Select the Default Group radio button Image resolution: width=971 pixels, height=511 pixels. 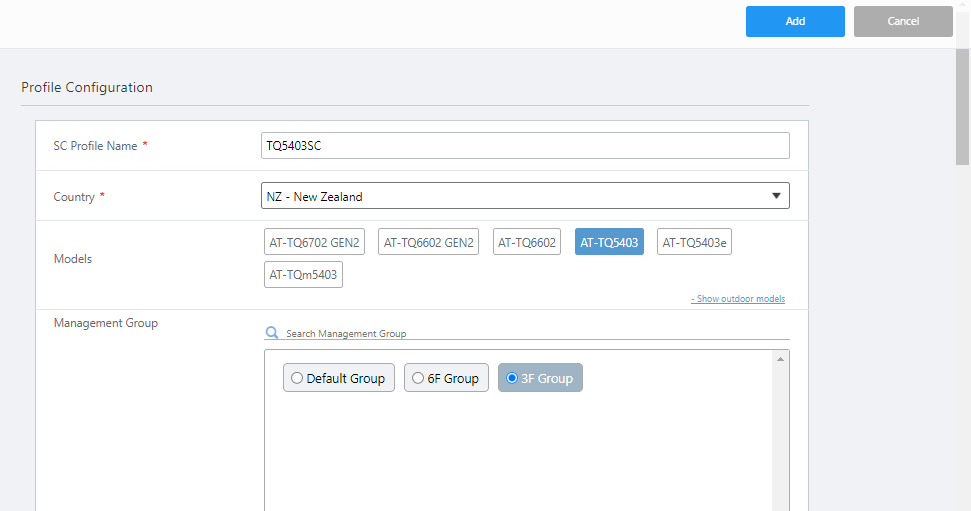297,378
